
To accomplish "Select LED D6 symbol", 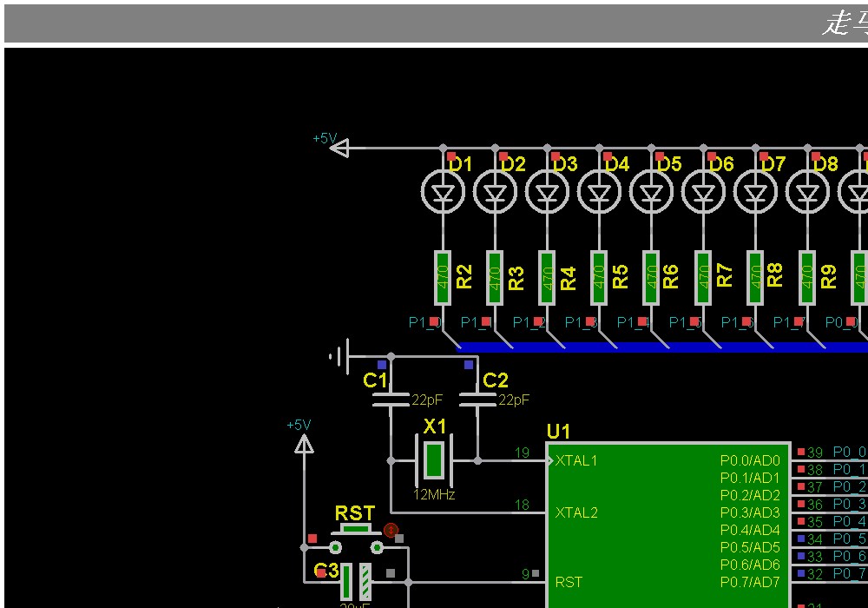I will (703, 192).
